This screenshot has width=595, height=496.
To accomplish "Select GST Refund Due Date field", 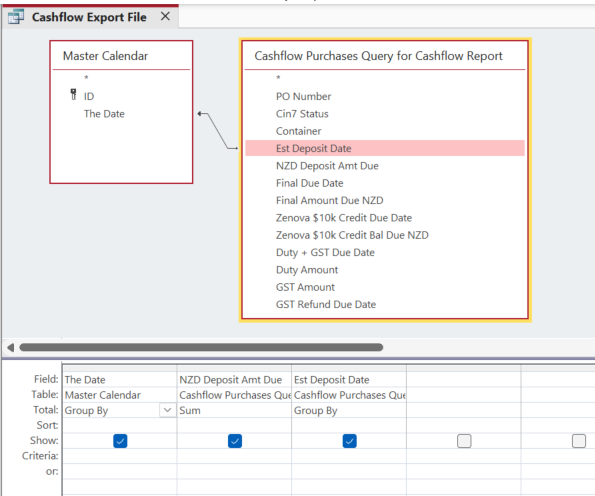I will pos(326,304).
